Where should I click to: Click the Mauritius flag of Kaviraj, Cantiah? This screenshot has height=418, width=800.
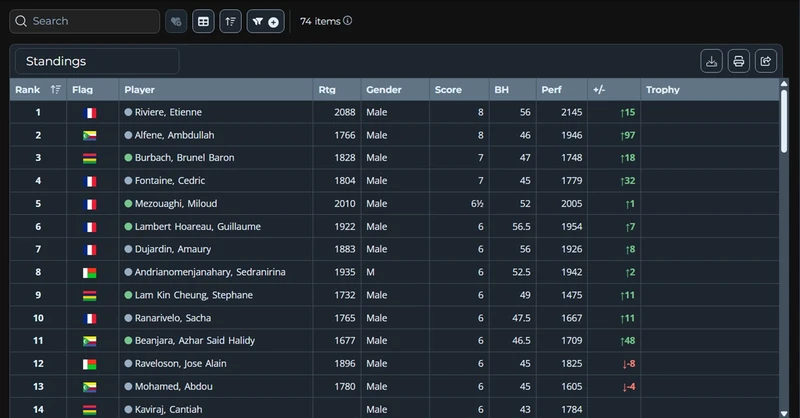click(x=90, y=409)
